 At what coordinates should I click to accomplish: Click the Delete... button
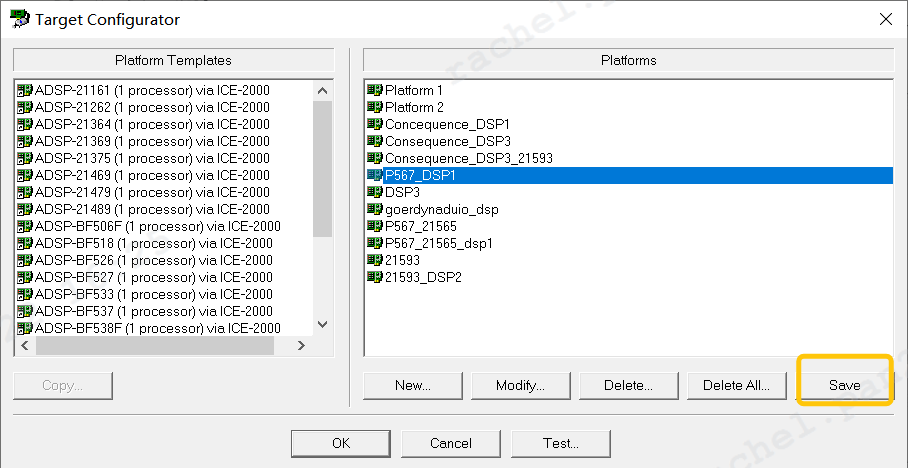click(x=628, y=385)
